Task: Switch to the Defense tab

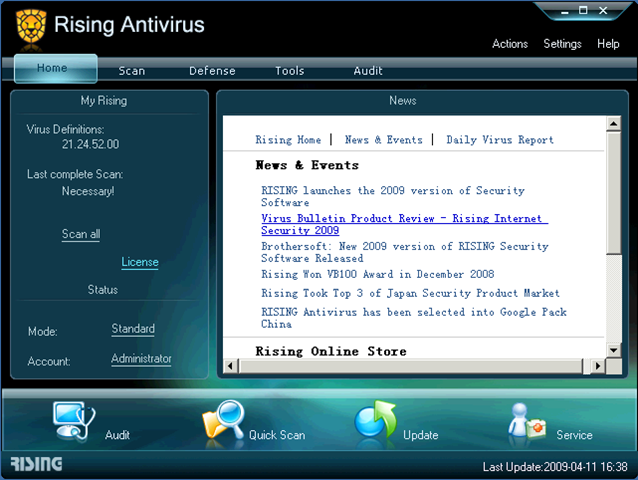Action: [212, 71]
